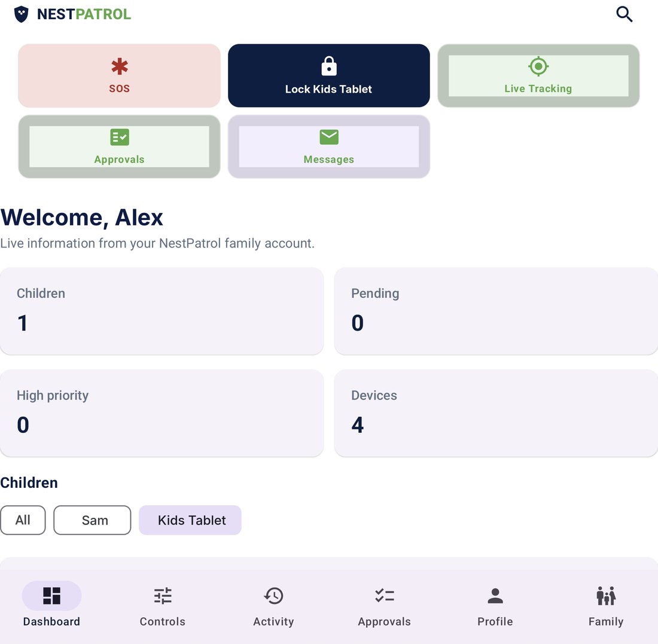Click the NESTPATROL brand name
658x644 pixels.
tap(84, 14)
